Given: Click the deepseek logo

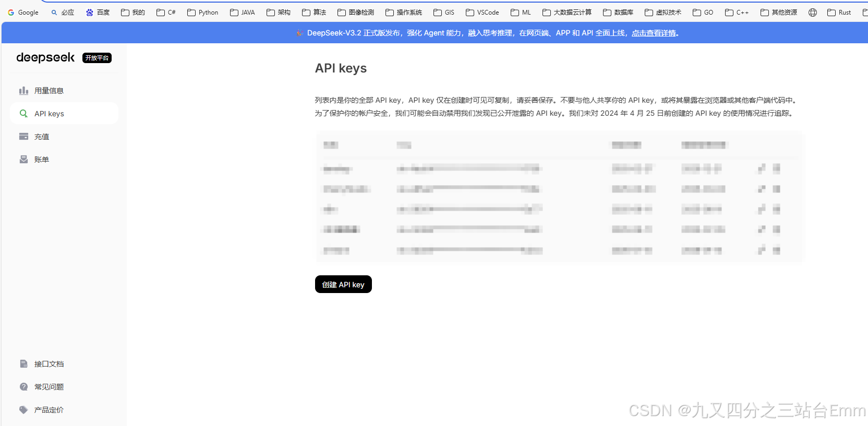Looking at the screenshot, I should [x=45, y=57].
